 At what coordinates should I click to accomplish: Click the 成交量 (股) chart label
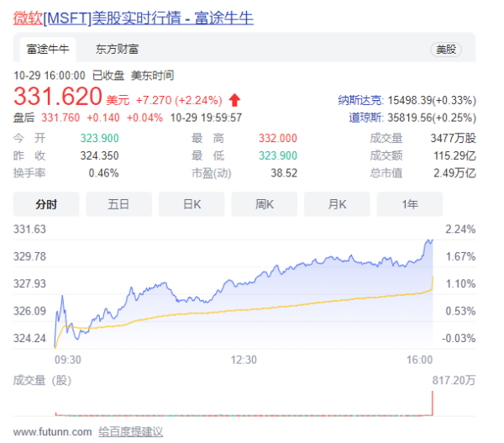point(42,381)
